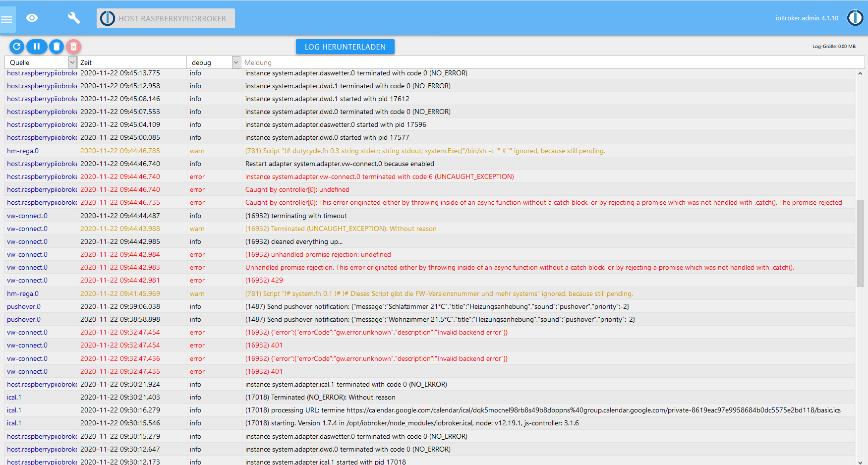Click the '(16932) 429' error message
The width and height of the screenshot is (868, 465).
[x=264, y=280]
